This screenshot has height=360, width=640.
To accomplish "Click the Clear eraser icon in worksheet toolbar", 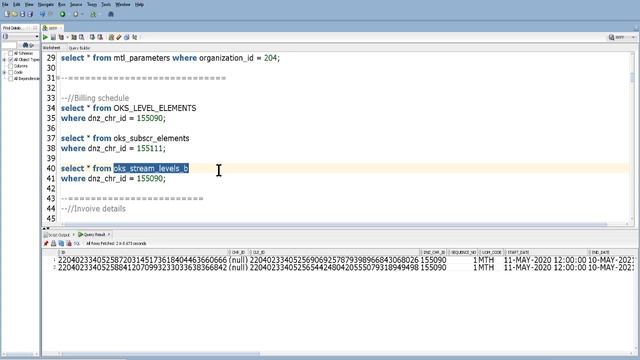I will tap(119, 37).
